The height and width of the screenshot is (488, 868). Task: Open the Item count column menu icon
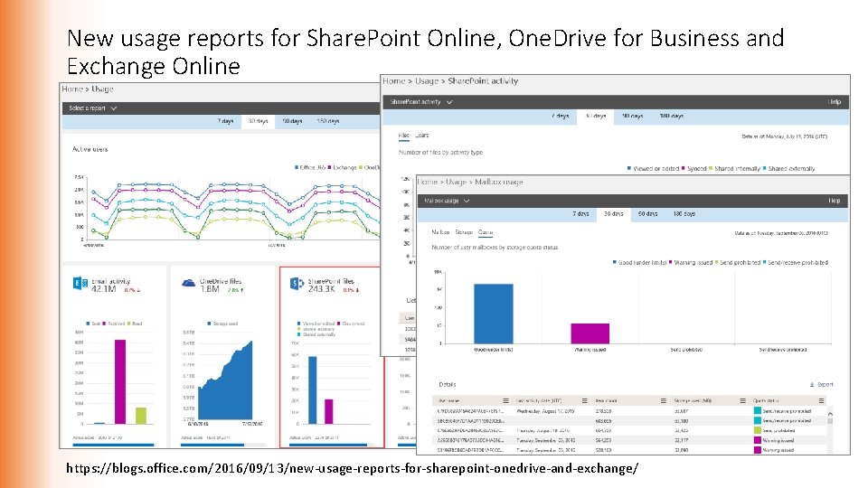663,400
